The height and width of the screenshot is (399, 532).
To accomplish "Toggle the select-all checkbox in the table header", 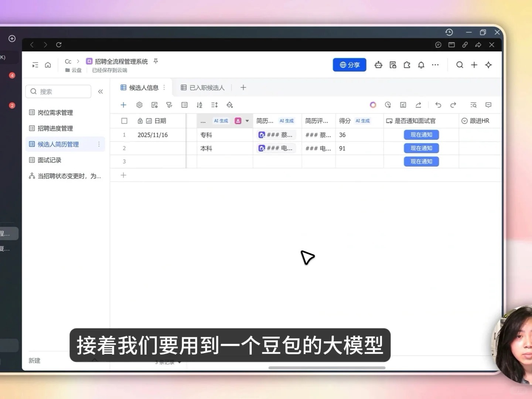I will coord(124,120).
